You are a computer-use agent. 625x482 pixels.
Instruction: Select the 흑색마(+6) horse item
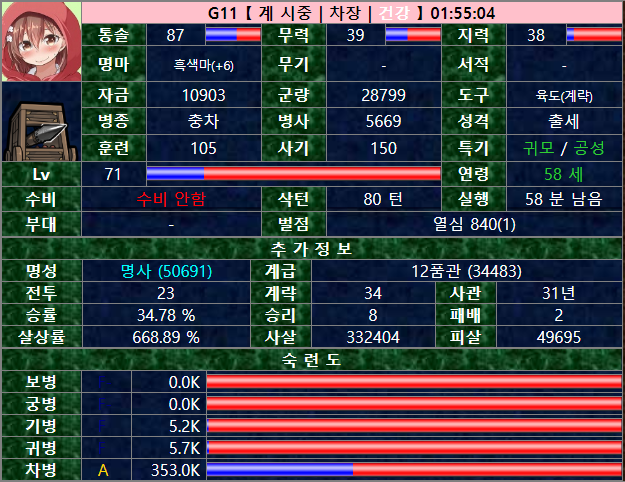(x=204, y=65)
